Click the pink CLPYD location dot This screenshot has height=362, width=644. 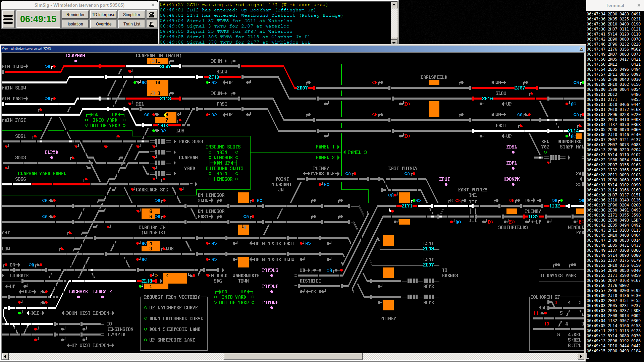click(52, 158)
